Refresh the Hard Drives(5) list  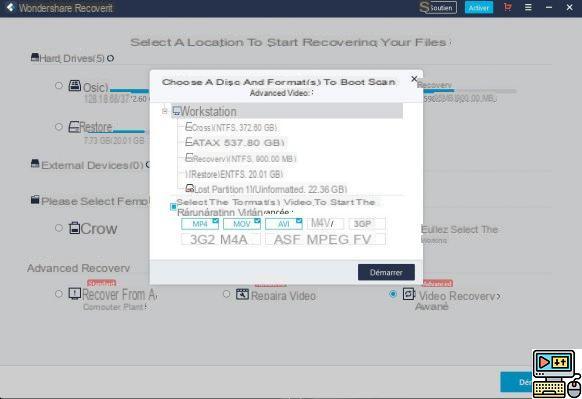110,58
